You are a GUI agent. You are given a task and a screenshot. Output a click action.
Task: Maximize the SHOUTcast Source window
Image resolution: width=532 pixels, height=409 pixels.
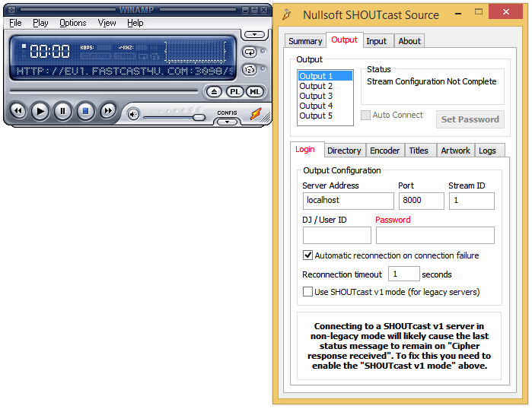pos(479,12)
